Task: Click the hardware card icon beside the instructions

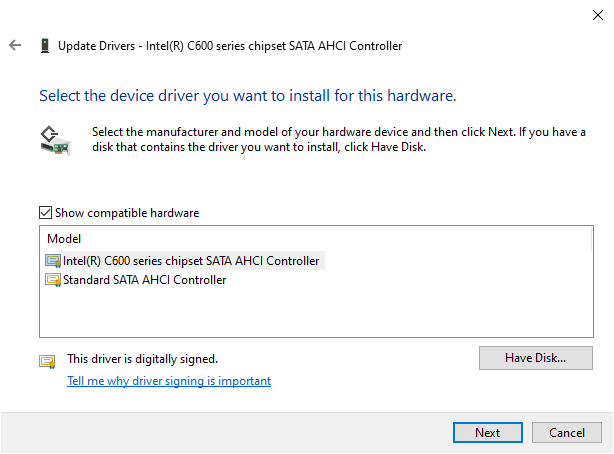Action: click(55, 141)
